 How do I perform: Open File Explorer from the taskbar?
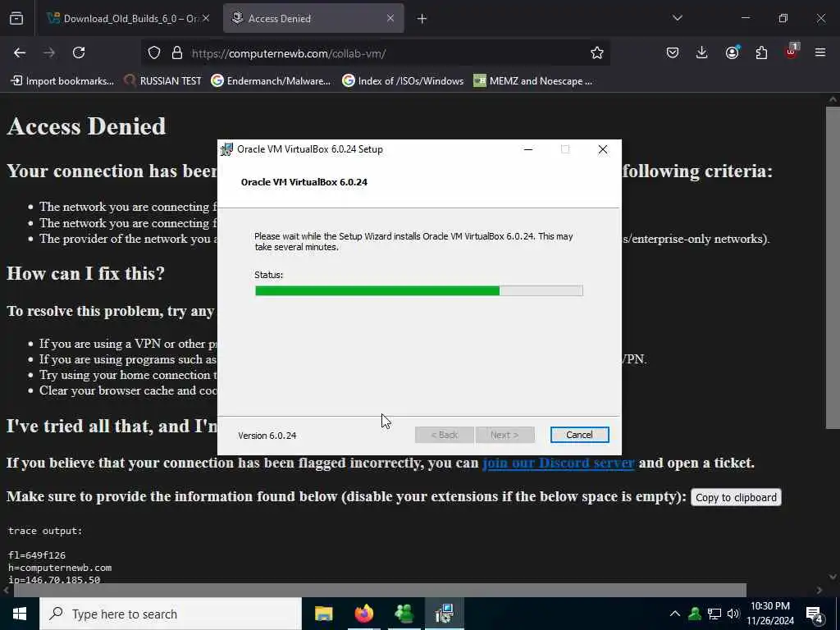point(323,614)
